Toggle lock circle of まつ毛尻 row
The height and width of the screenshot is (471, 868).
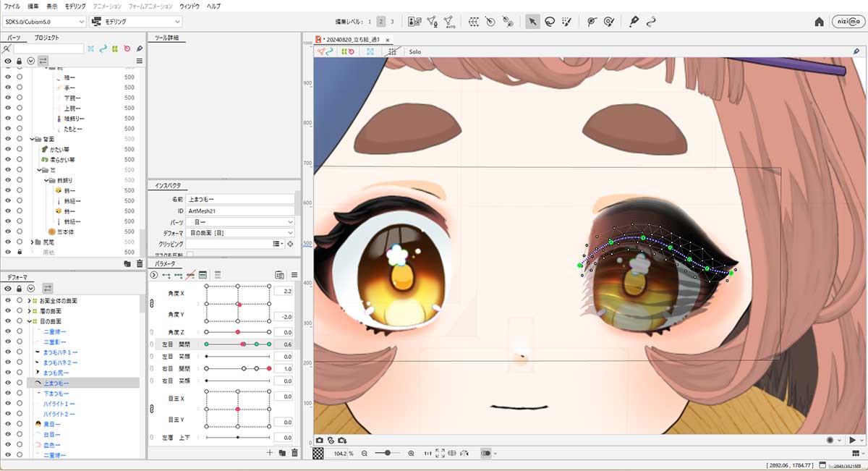[20, 372]
